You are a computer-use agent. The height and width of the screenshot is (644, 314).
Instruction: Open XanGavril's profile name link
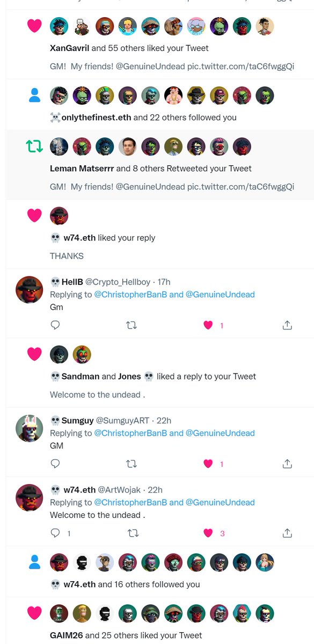pyautogui.click(x=69, y=48)
